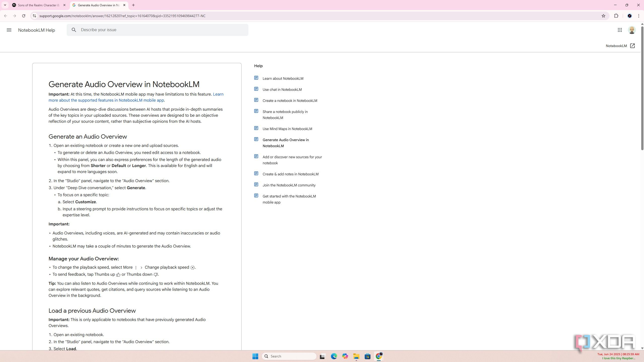This screenshot has height=362, width=644.
Task: Open a new browser tab
Action: click(133, 5)
